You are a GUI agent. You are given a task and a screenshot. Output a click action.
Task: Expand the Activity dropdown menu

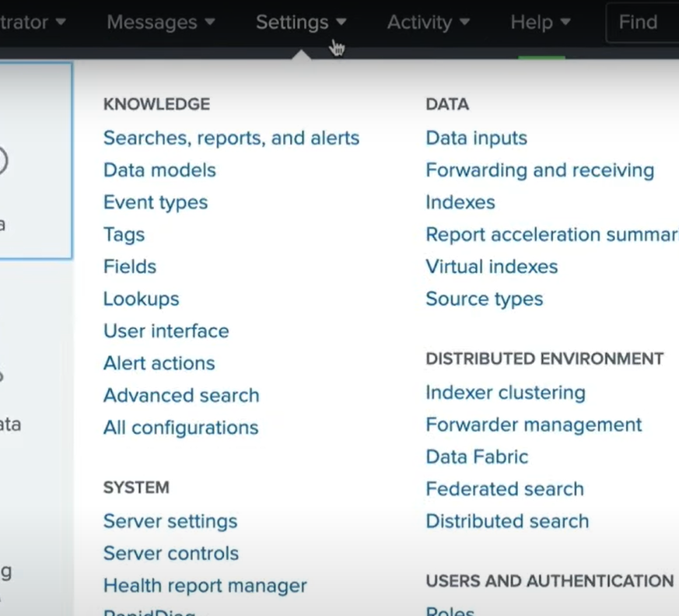click(427, 23)
